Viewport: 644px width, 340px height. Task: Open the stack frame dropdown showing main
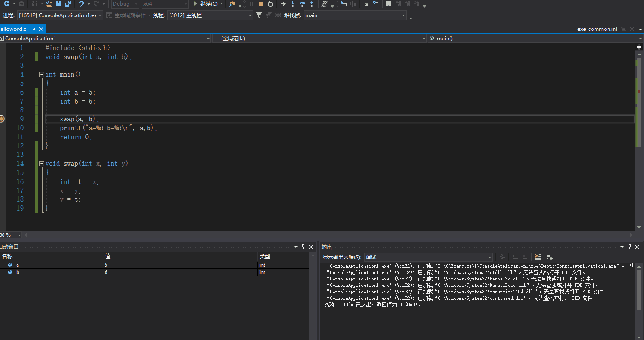point(355,15)
